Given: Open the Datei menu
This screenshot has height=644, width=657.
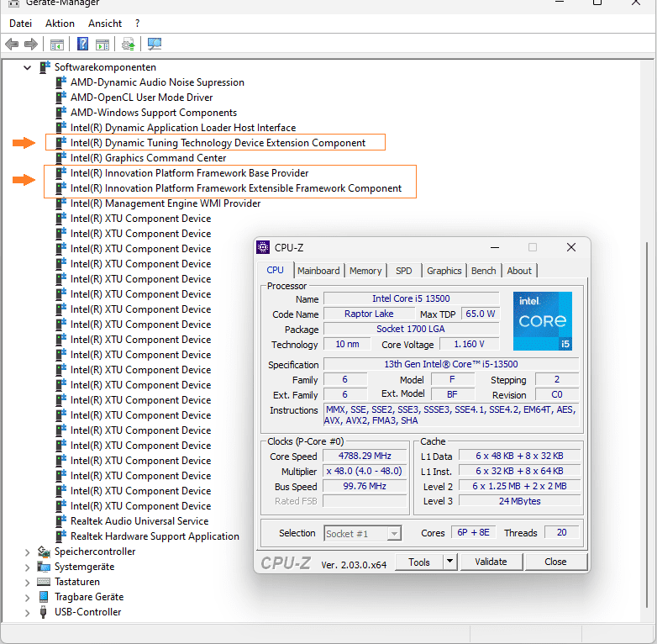Looking at the screenshot, I should tap(20, 23).
